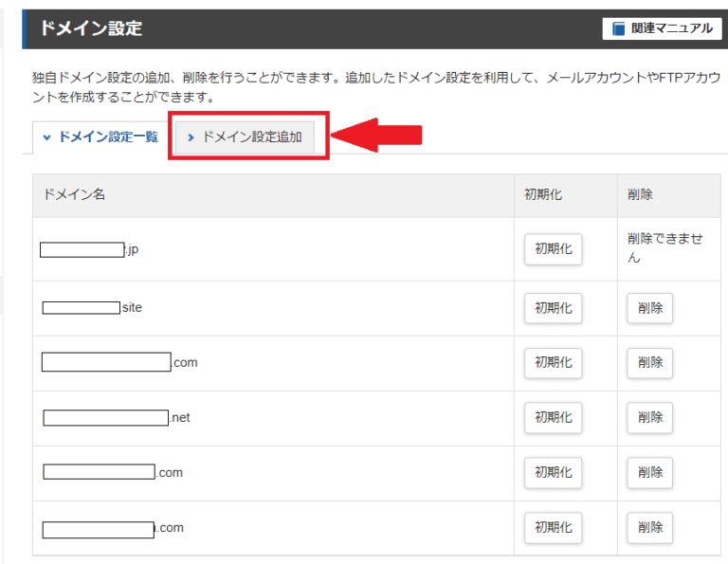Delete the first .com domain row
The height and width of the screenshot is (564, 728).
point(649,362)
